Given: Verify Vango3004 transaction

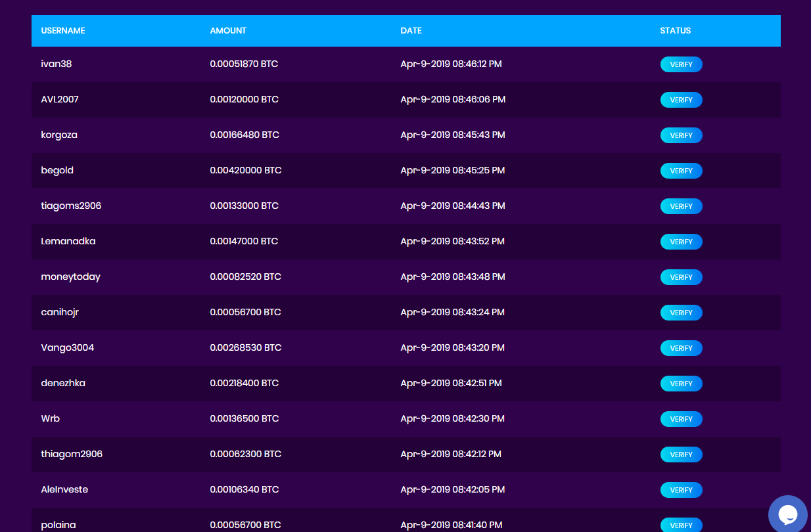Looking at the screenshot, I should [x=681, y=348].
